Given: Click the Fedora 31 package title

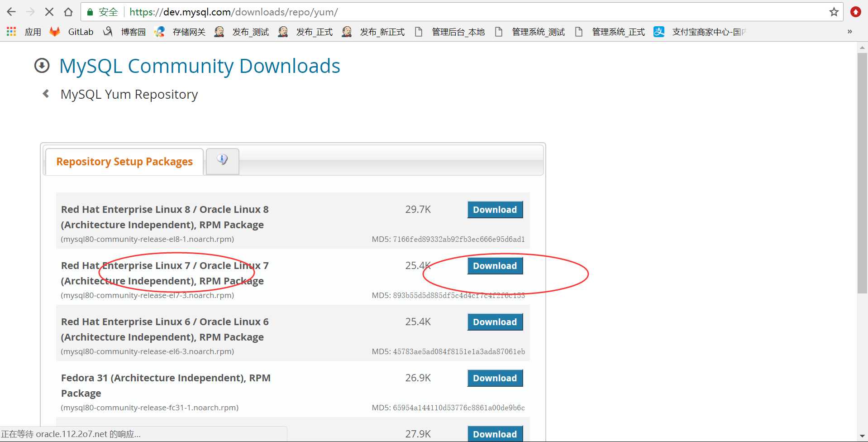Looking at the screenshot, I should click(166, 385).
